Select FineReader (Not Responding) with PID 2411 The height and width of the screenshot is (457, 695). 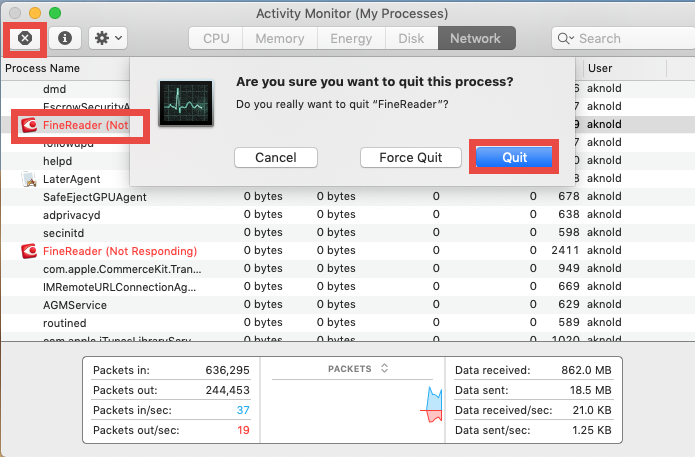click(x=120, y=251)
